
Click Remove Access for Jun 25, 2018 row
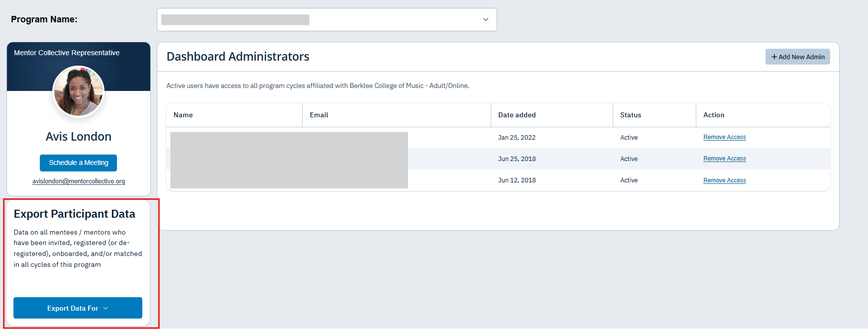point(724,159)
